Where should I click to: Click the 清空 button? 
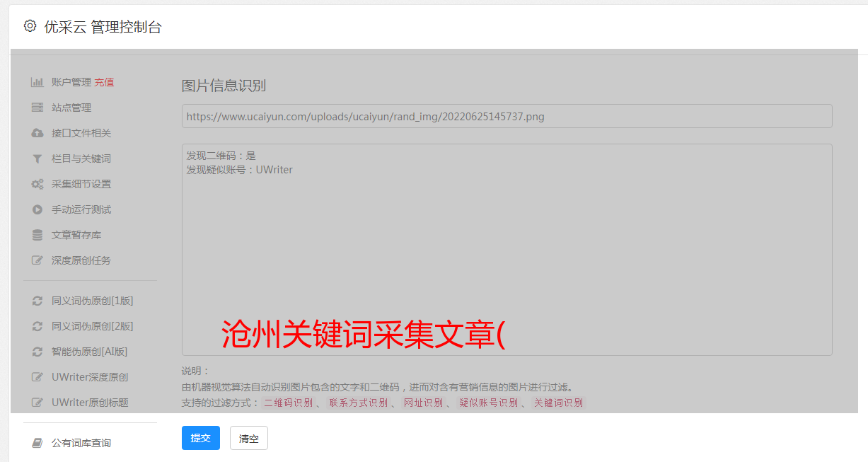click(x=249, y=438)
